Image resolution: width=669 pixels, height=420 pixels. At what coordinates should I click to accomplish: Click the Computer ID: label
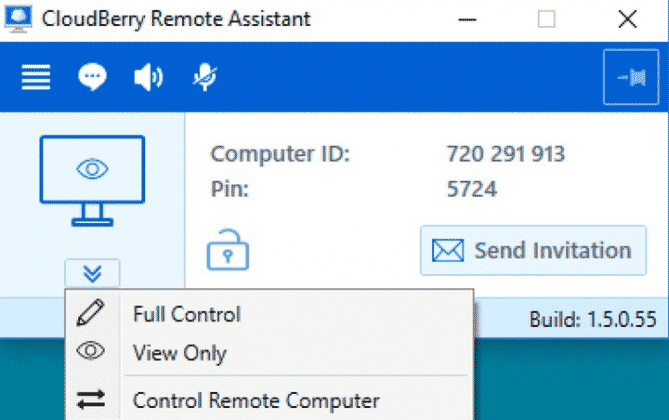[x=280, y=154]
